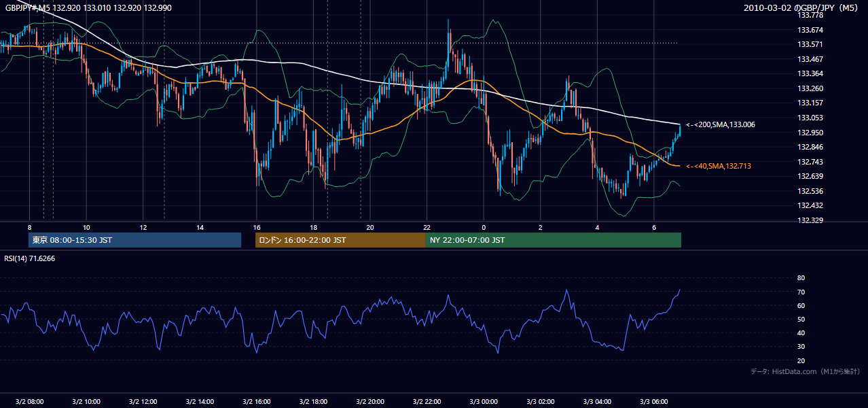
Task: Click price axis value 133.778
Action: [x=809, y=15]
